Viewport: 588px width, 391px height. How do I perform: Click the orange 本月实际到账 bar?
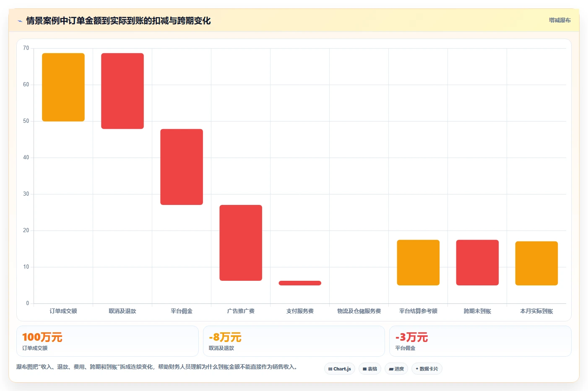(536, 263)
